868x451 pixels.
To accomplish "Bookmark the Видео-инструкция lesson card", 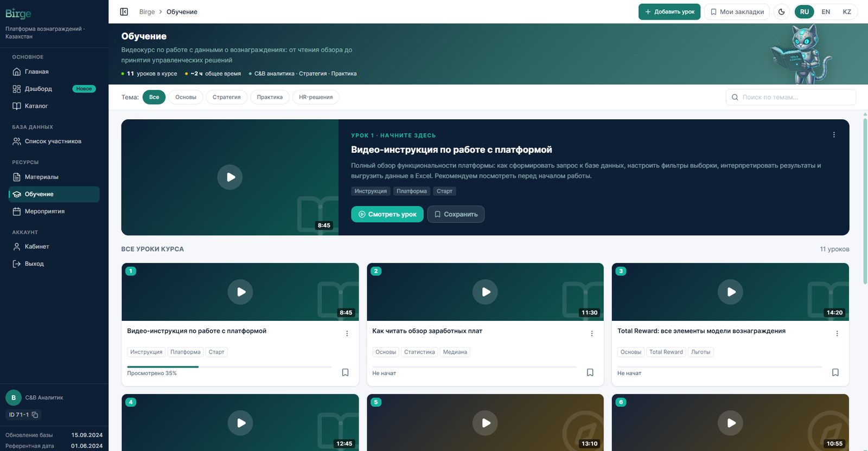I will [x=345, y=372].
